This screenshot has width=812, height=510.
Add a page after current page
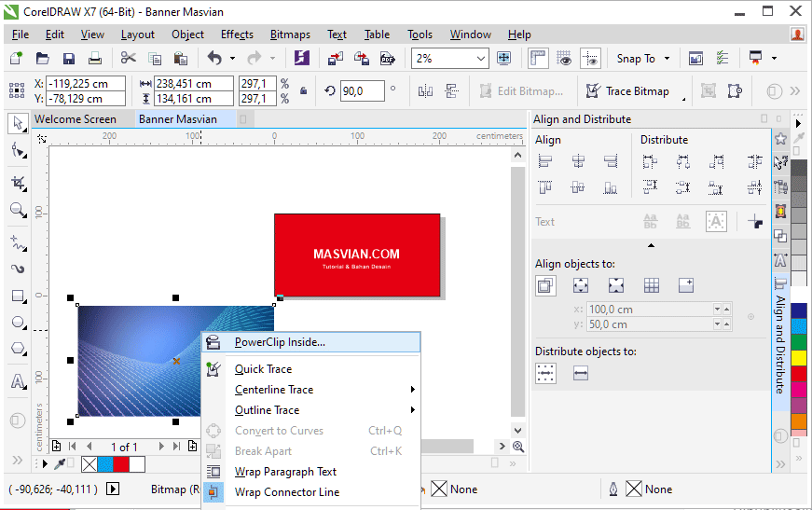193,446
